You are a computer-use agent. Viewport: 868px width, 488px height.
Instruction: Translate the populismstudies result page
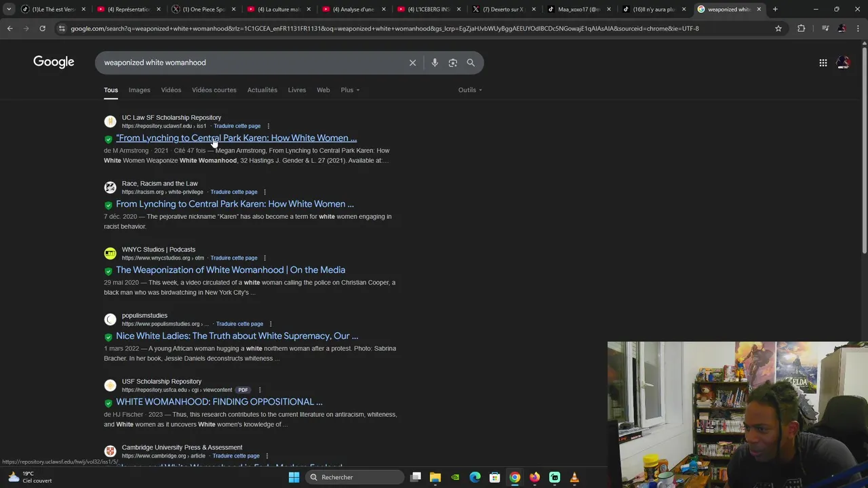pyautogui.click(x=239, y=324)
